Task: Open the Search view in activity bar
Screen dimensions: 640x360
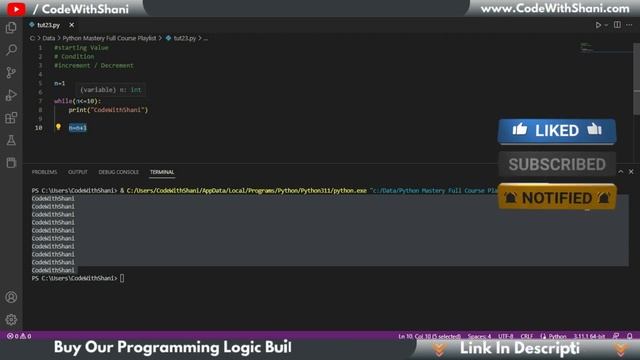Action: (x=11, y=50)
